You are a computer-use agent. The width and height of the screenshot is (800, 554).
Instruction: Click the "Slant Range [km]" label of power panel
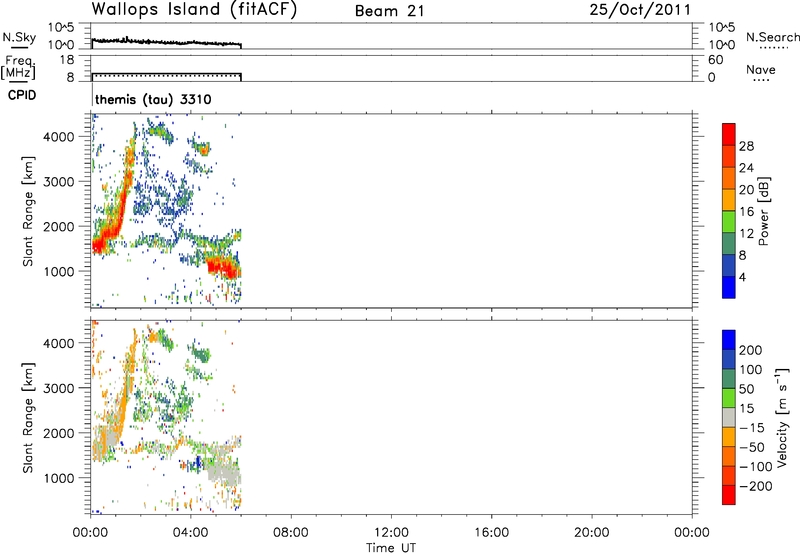pyautogui.click(x=28, y=211)
